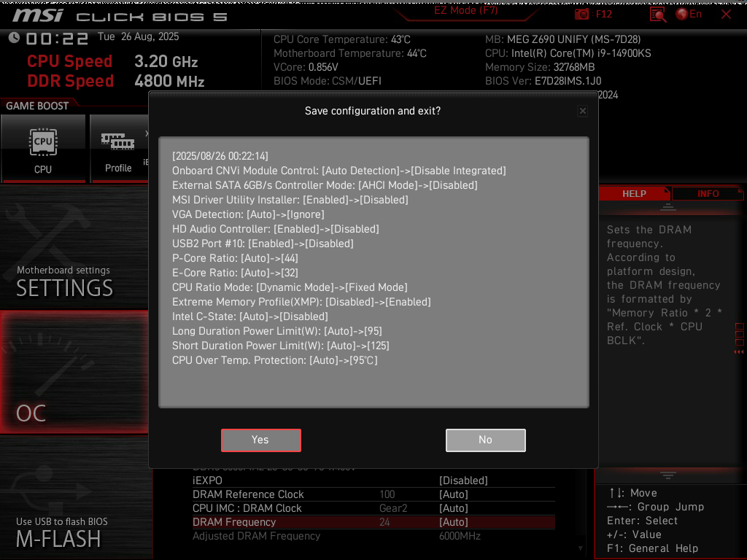Image resolution: width=747 pixels, height=560 pixels.
Task: Close the save configuration dialog
Action: pos(582,111)
